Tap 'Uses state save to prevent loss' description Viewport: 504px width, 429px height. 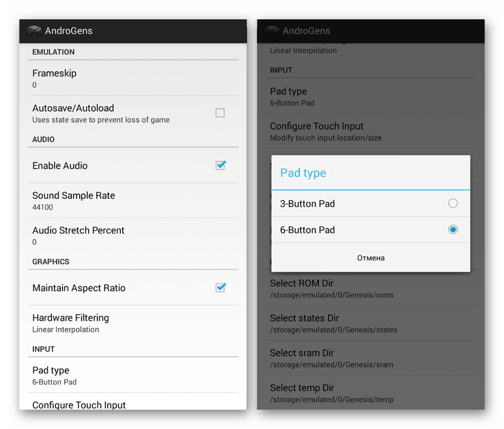pos(101,120)
